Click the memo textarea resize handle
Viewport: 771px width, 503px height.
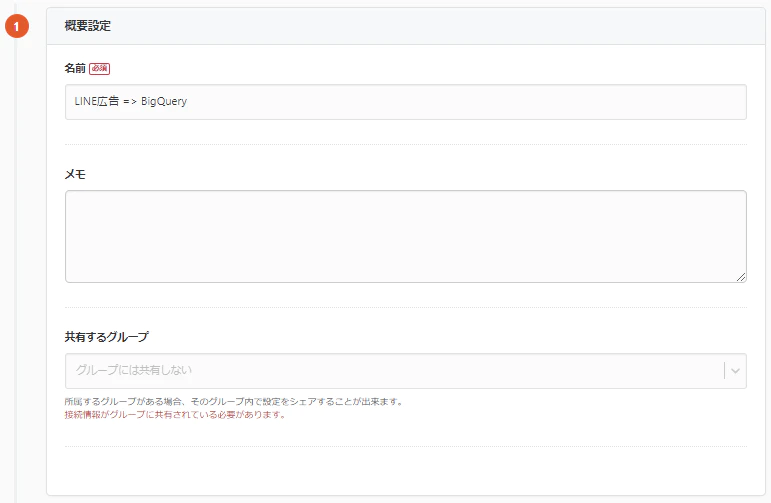(741, 277)
